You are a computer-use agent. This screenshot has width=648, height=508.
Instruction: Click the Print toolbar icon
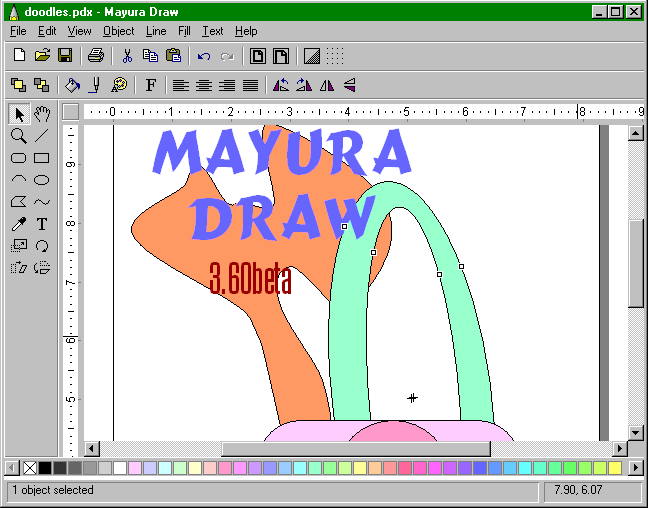(95, 55)
